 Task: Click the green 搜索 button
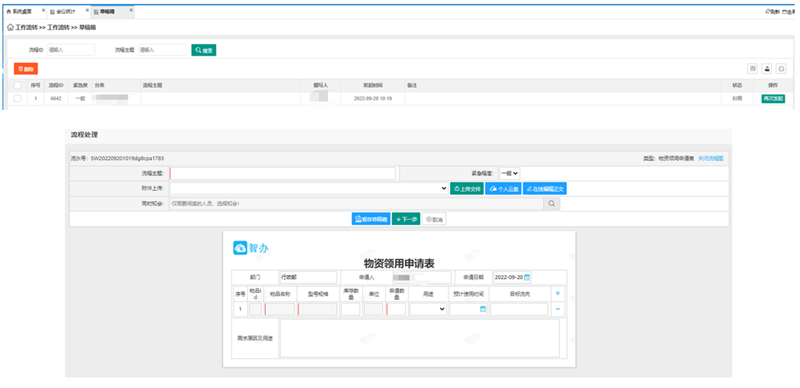tap(204, 50)
